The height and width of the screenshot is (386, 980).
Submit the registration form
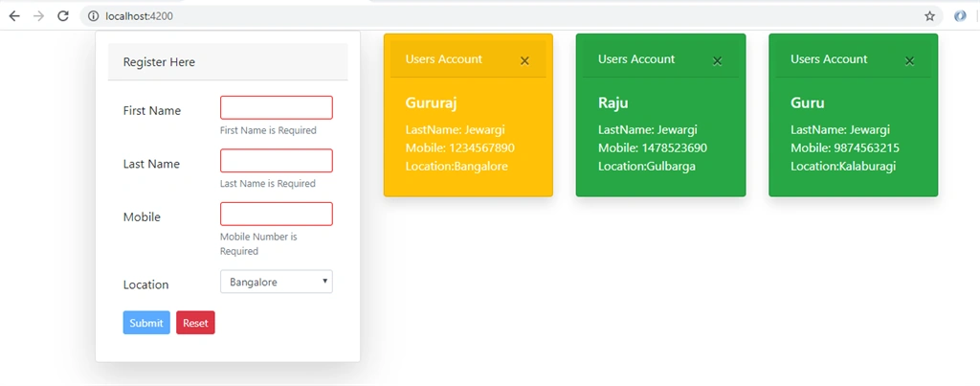pyautogui.click(x=146, y=323)
